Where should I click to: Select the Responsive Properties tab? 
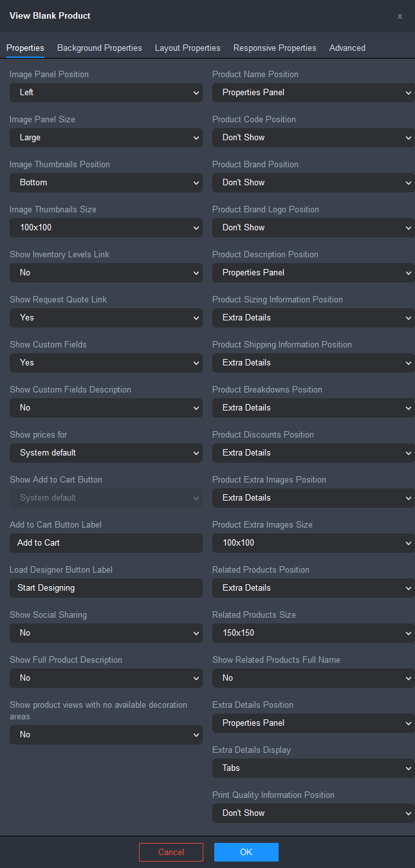tap(275, 48)
